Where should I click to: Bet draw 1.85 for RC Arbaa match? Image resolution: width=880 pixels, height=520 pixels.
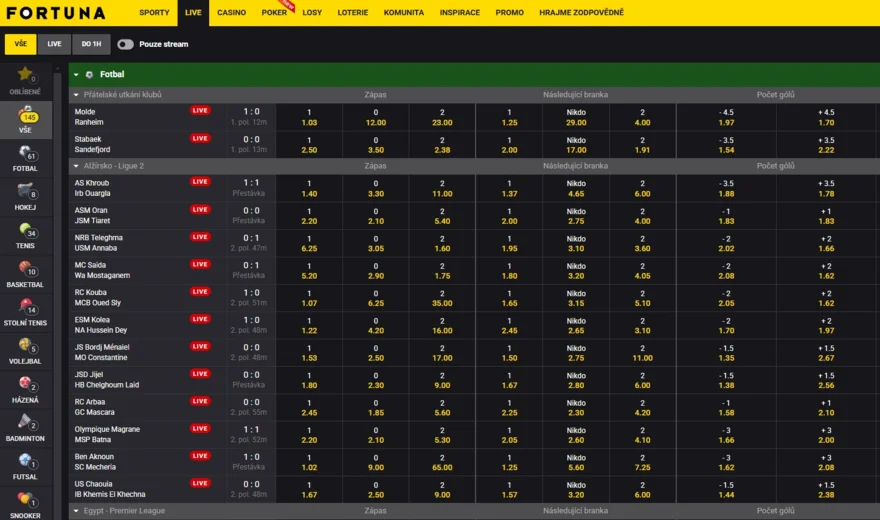click(376, 407)
